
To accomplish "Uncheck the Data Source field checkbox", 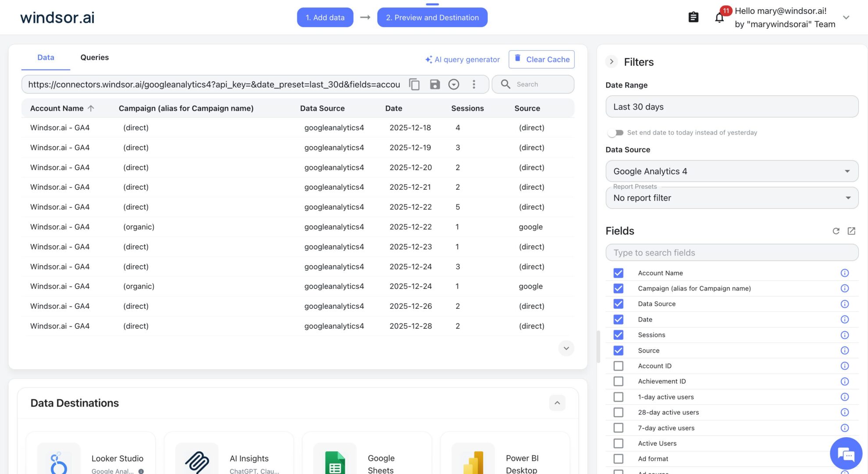I will pos(618,304).
